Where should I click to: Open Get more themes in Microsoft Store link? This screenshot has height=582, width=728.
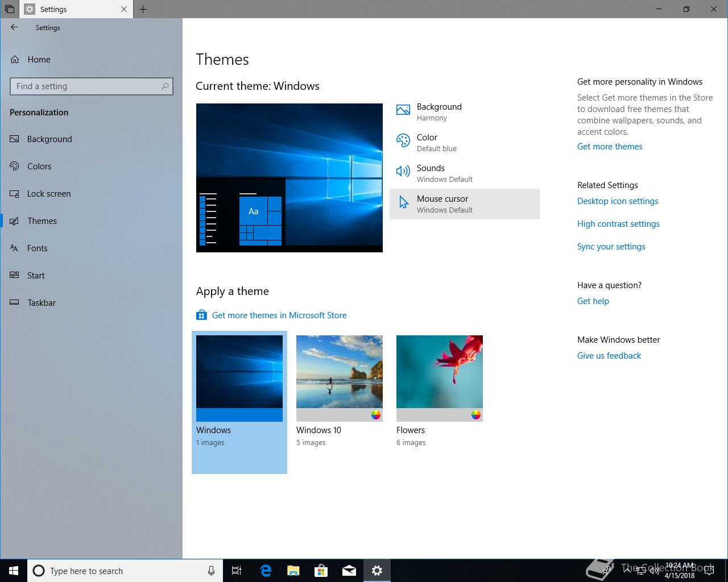pyautogui.click(x=279, y=315)
